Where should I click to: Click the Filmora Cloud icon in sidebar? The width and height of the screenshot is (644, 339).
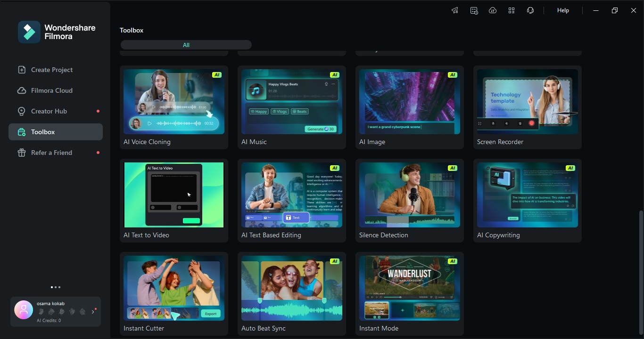[x=22, y=90]
